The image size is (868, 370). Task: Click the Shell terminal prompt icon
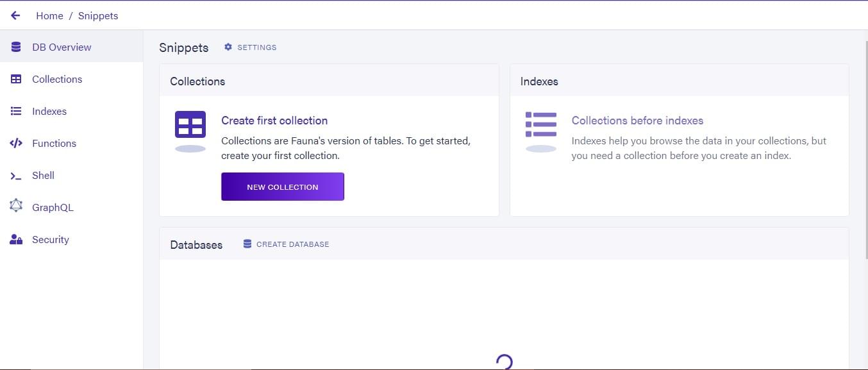[x=16, y=175]
